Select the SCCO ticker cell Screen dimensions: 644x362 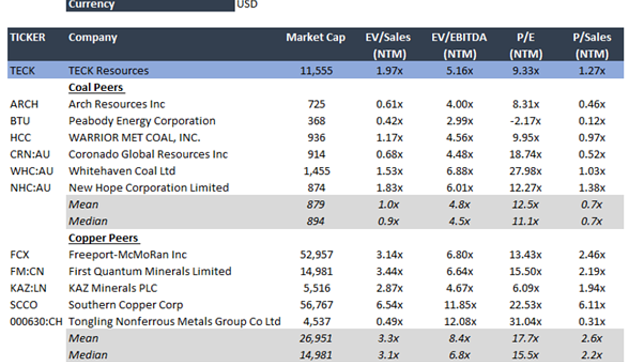tap(24, 305)
